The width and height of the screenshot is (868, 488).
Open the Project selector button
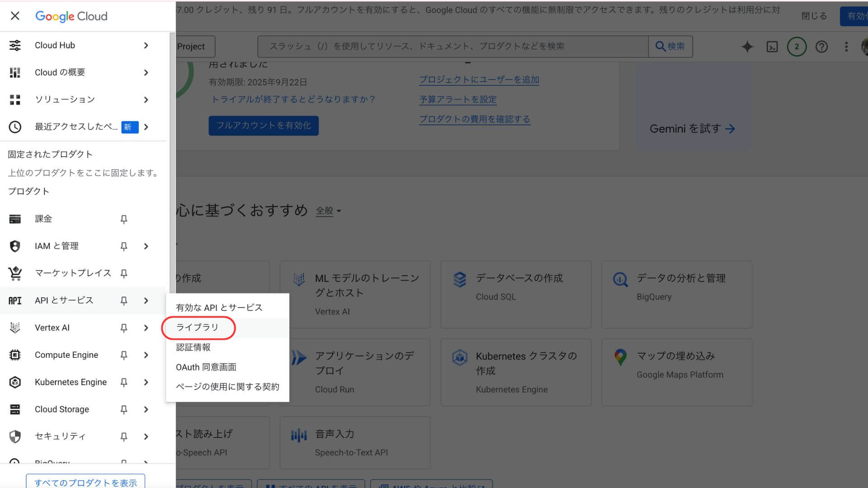pyautogui.click(x=195, y=47)
